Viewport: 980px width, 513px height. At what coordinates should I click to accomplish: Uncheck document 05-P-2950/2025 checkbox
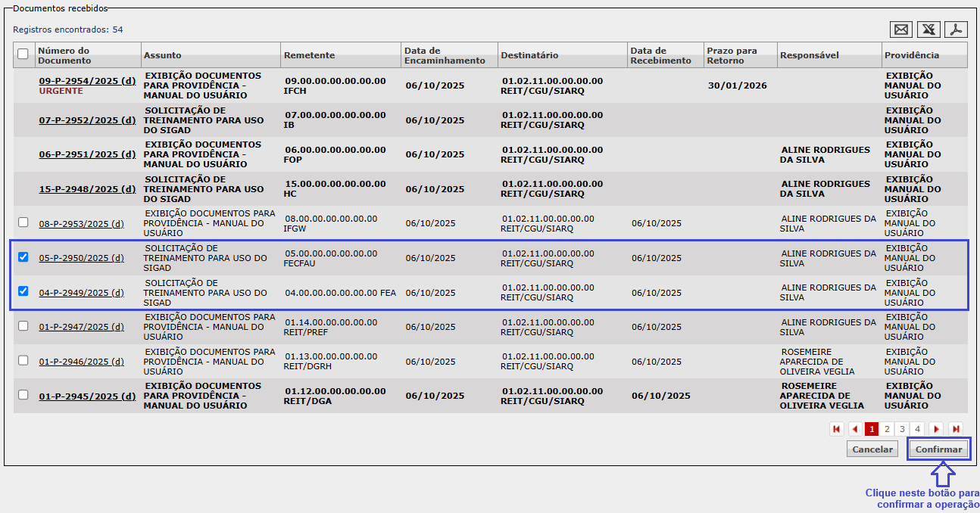click(23, 257)
